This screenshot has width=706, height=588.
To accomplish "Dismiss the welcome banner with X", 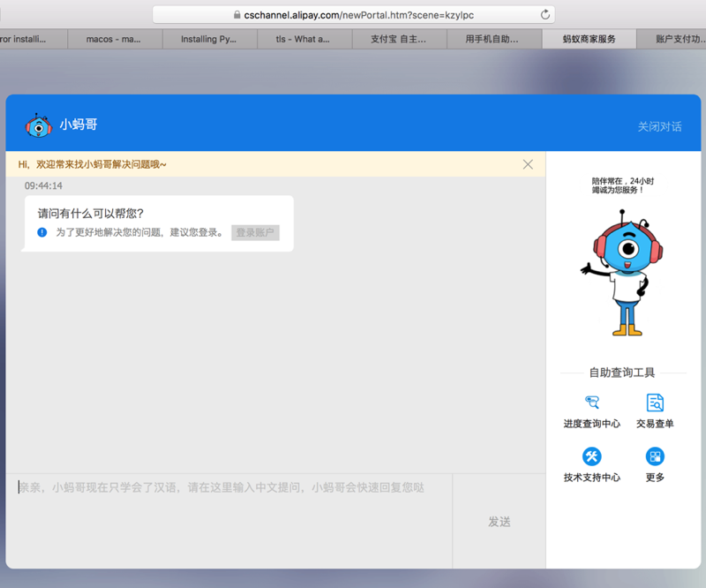I will coord(528,164).
